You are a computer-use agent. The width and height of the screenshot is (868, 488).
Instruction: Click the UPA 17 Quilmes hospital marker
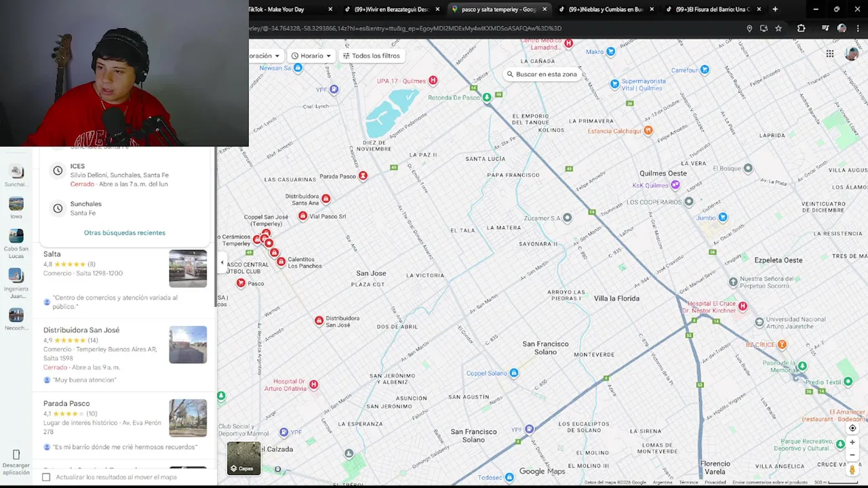tap(433, 81)
